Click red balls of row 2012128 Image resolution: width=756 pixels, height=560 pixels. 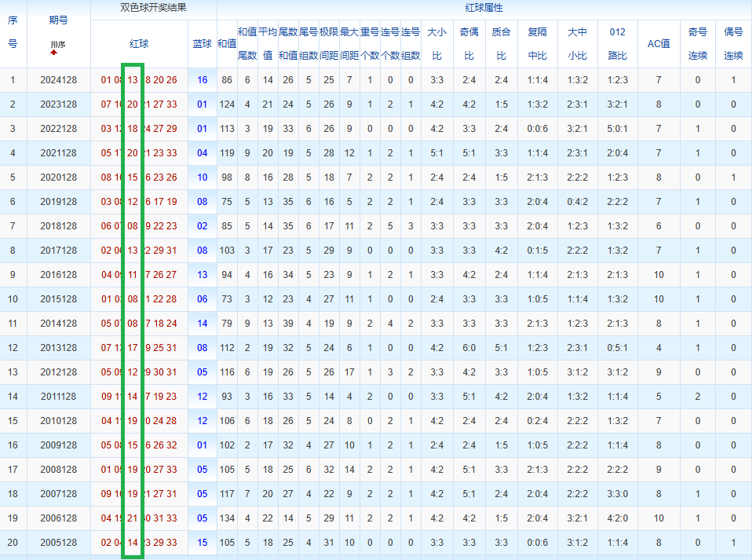click(x=139, y=372)
